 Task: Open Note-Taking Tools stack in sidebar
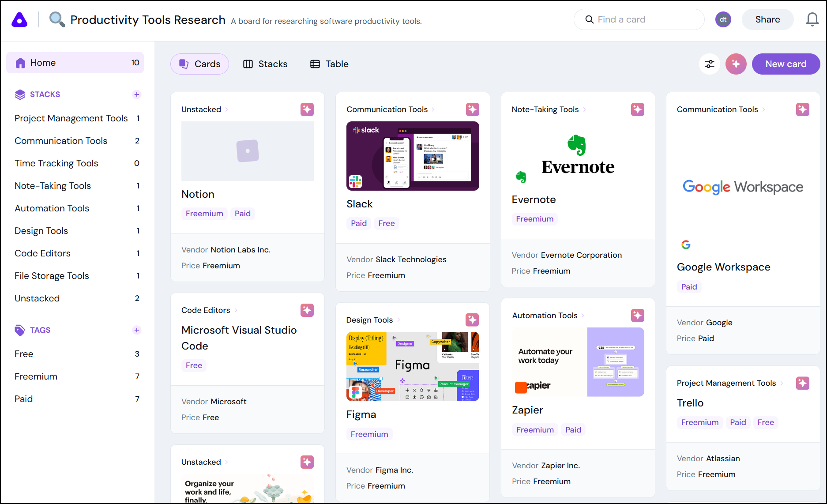click(x=77, y=186)
